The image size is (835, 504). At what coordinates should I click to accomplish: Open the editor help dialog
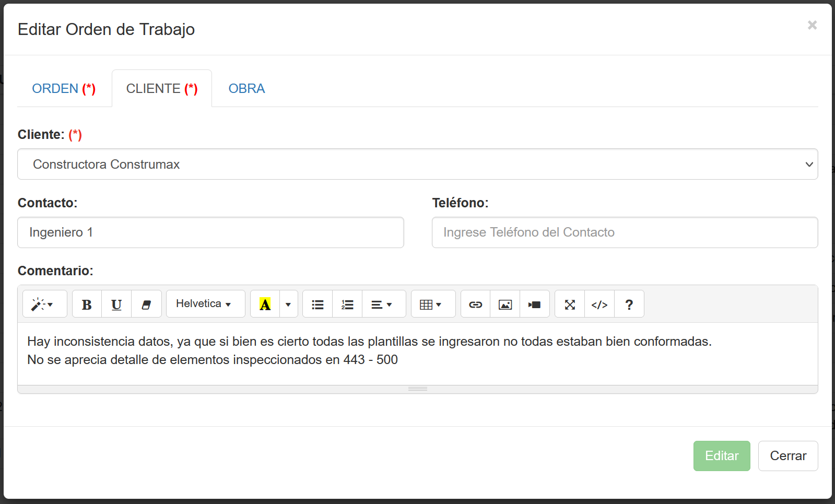tap(629, 304)
